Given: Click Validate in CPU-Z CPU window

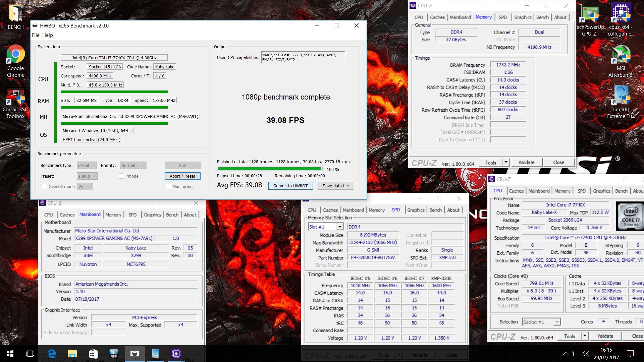Looking at the screenshot, I should [x=605, y=336].
